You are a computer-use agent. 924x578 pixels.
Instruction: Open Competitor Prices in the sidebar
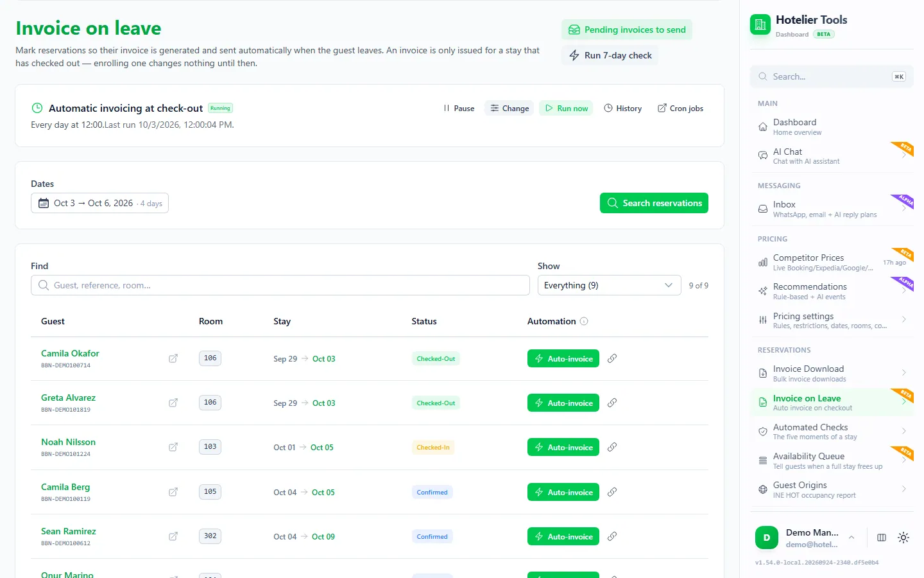[832, 262]
